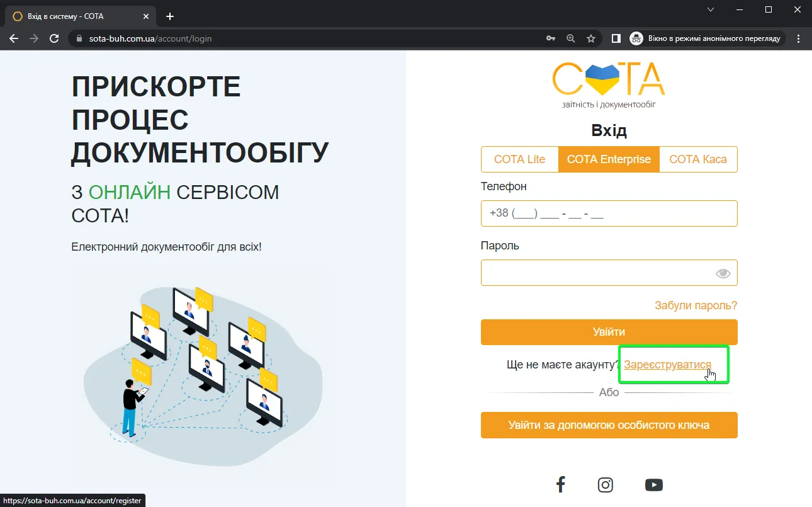Open the YouTube social link icon
This screenshot has width=812, height=507.
coord(654,485)
